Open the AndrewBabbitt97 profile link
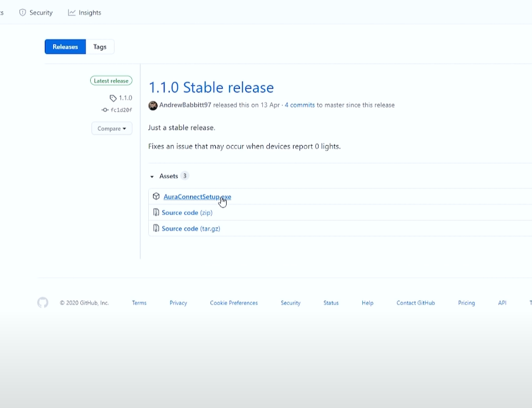532x408 pixels. point(185,105)
